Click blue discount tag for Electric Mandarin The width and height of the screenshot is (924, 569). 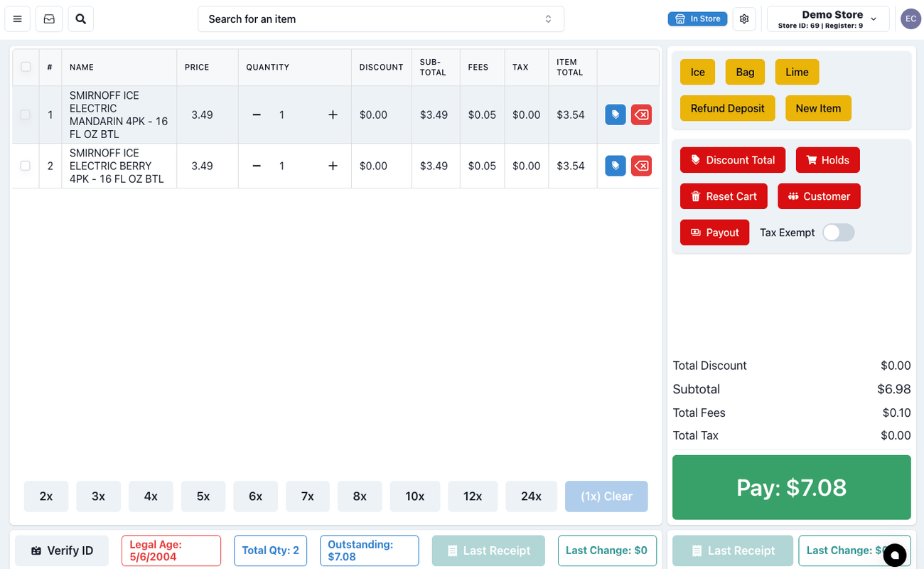click(616, 115)
